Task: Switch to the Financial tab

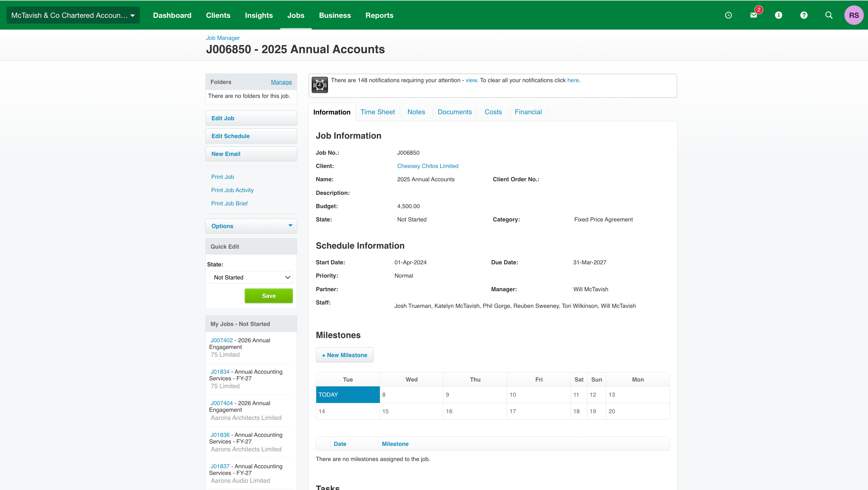Action: pyautogui.click(x=528, y=112)
